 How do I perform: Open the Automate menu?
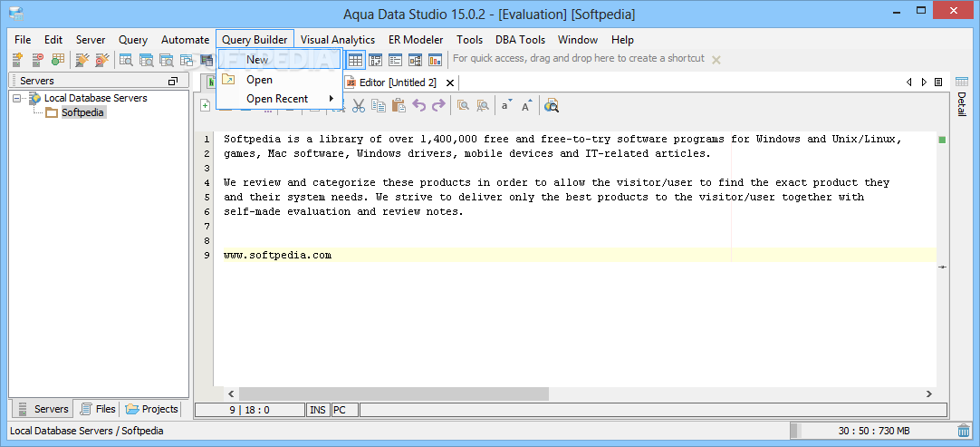(185, 40)
